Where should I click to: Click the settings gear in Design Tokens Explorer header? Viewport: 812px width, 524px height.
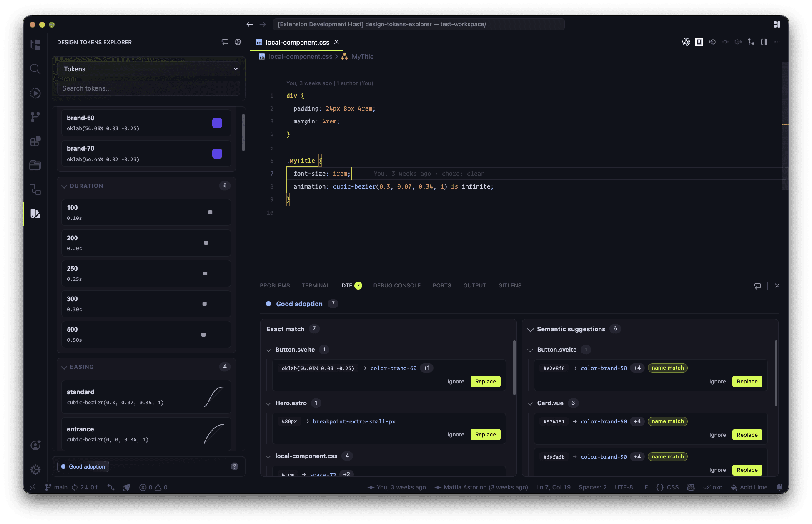point(238,42)
